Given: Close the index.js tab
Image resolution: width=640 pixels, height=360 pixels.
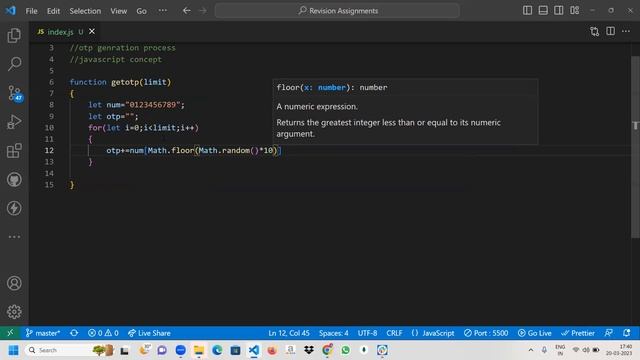Looking at the screenshot, I should (92, 31).
